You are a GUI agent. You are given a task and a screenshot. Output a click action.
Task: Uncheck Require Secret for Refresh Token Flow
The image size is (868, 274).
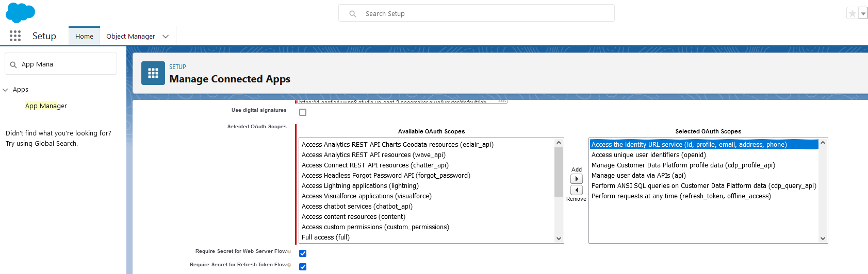[x=303, y=267]
